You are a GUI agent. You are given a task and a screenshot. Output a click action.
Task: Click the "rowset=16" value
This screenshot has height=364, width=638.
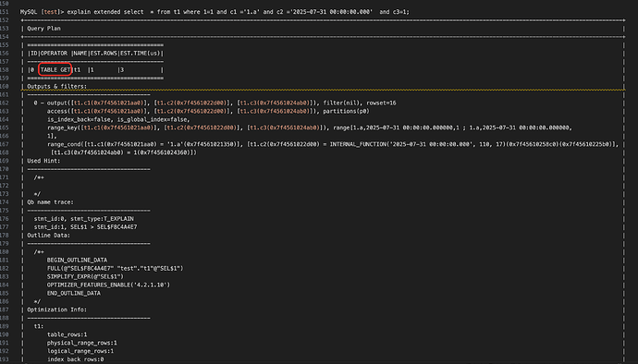tap(381, 103)
